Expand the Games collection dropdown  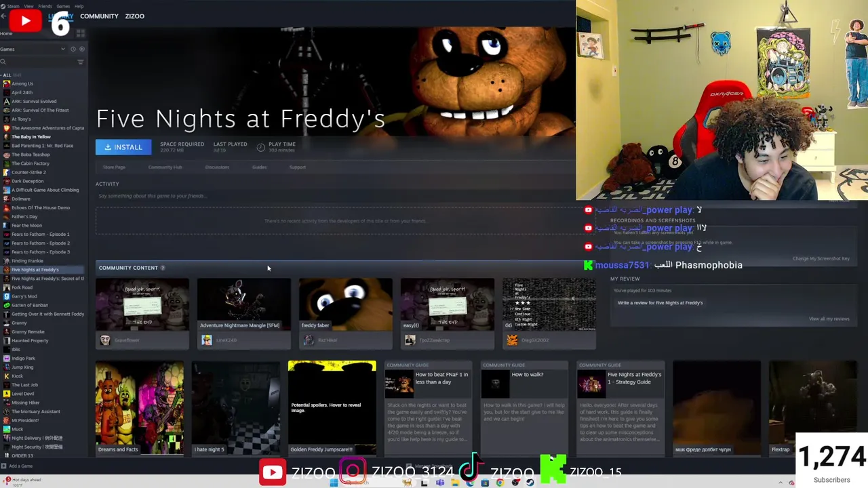point(63,49)
